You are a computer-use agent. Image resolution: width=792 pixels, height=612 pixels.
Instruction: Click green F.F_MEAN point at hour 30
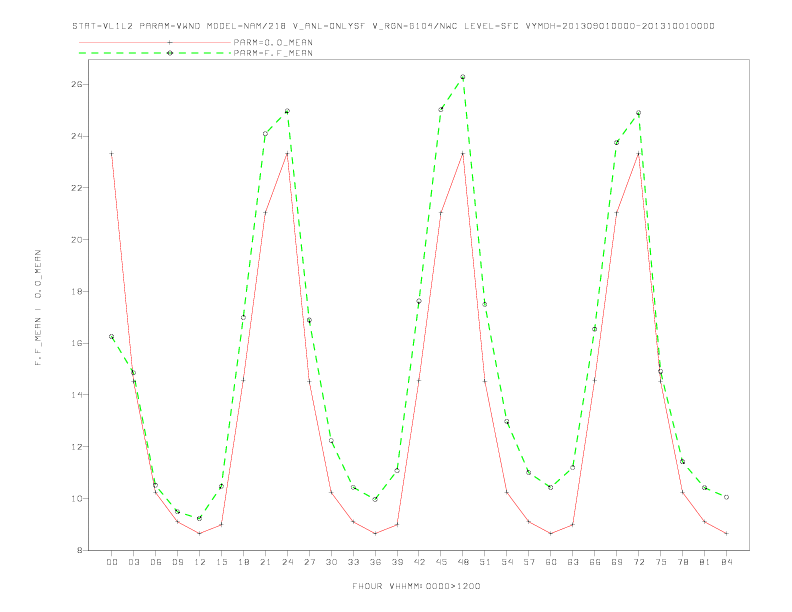(x=331, y=441)
